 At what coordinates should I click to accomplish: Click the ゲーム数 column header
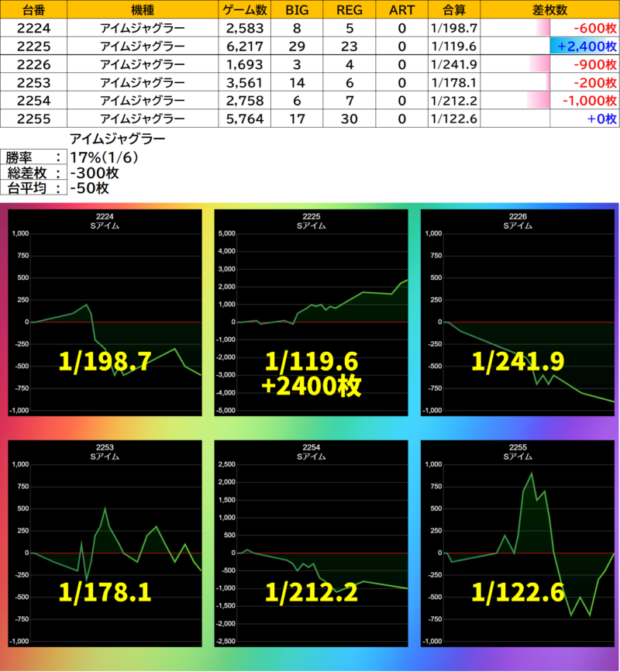click(x=245, y=9)
